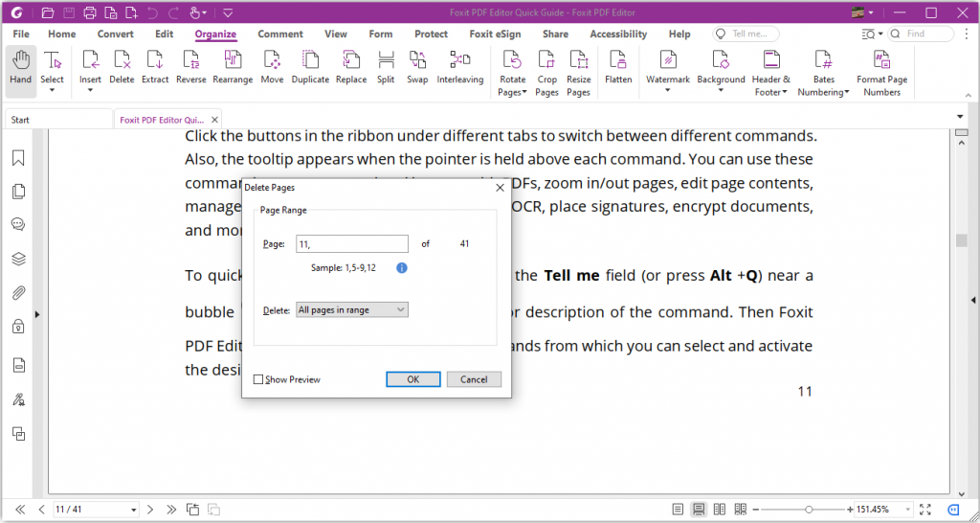Screen dimensions: 980x523
Task: Adjust the zoom slider handle
Action: pyautogui.click(x=809, y=510)
